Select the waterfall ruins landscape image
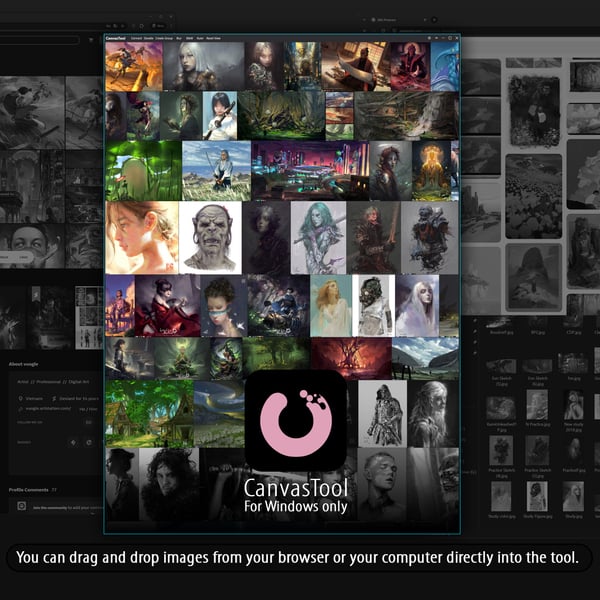Viewport: 600px width, 600px height. tap(407, 116)
